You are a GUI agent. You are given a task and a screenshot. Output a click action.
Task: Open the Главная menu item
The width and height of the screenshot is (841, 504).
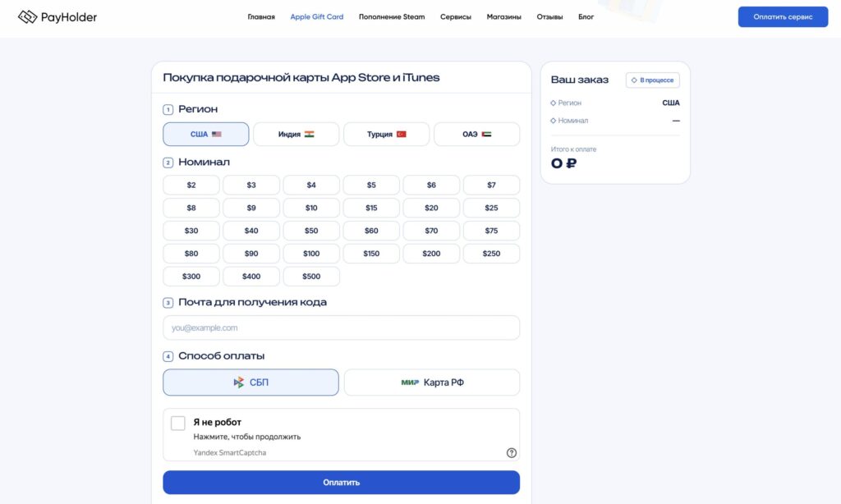261,16
